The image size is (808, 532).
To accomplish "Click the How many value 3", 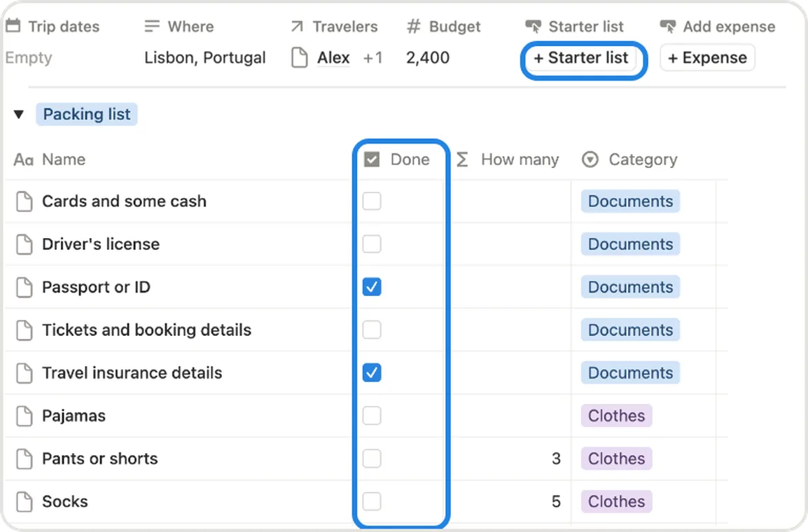I will (556, 458).
